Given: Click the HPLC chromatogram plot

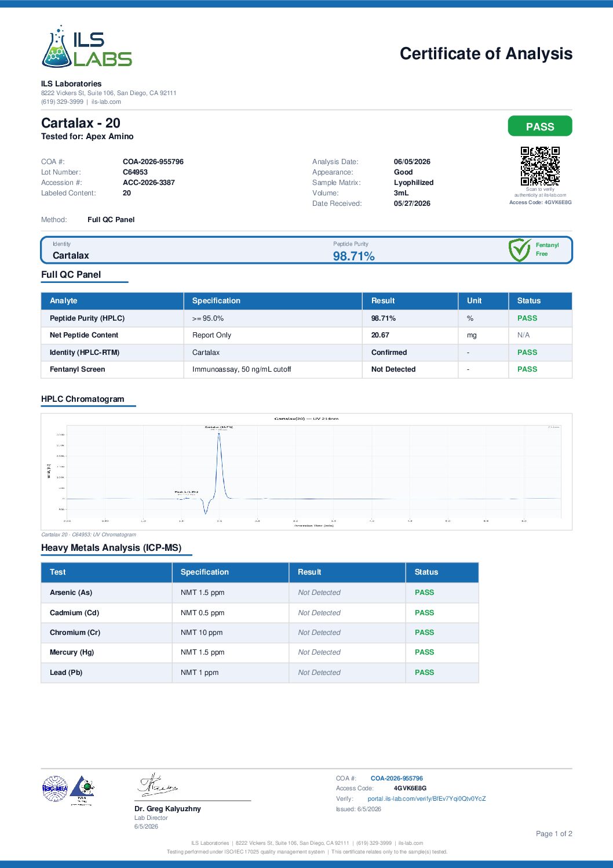Looking at the screenshot, I should pos(306,471).
